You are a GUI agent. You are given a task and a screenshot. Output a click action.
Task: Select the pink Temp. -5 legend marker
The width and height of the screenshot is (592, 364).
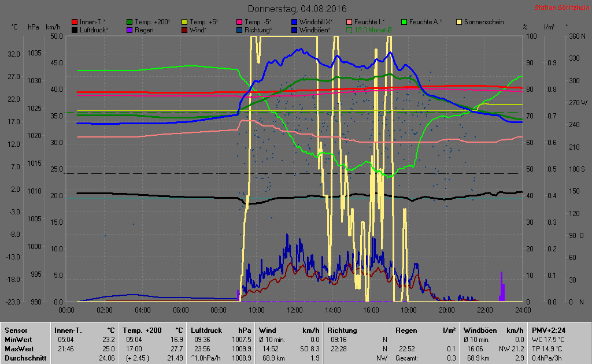pyautogui.click(x=240, y=22)
